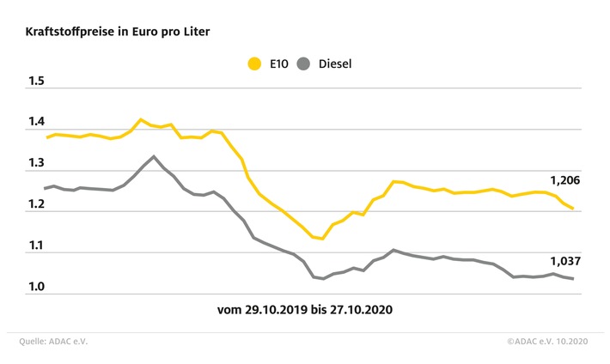Image resolution: width=610 pixels, height=364 pixels.
Task: Click the chart title Kraftstoffpreise in Euro pro Liter
Action: pos(118,32)
